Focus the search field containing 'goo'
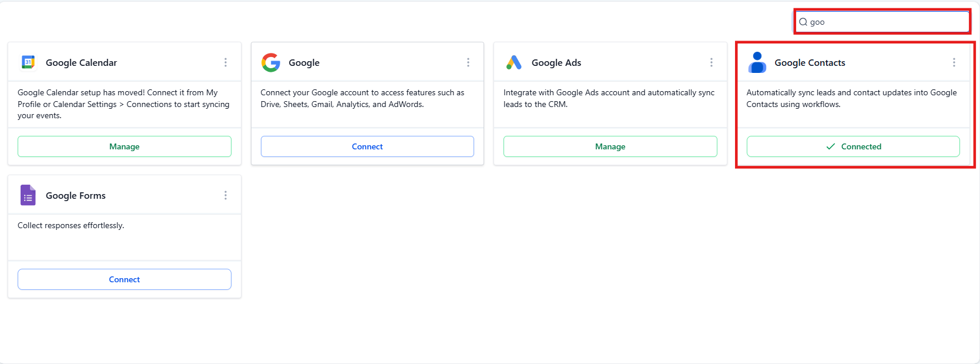Screen dimensions: 980x364 pos(887,22)
